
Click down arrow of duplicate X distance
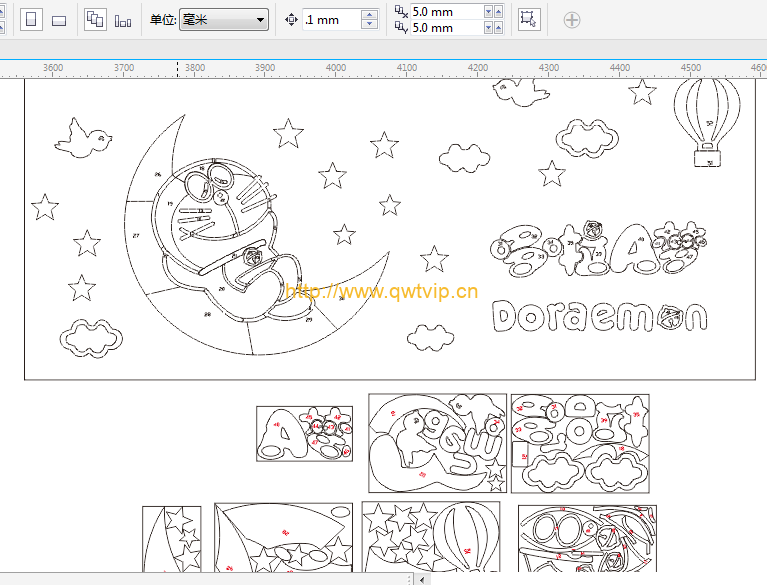(x=488, y=12)
